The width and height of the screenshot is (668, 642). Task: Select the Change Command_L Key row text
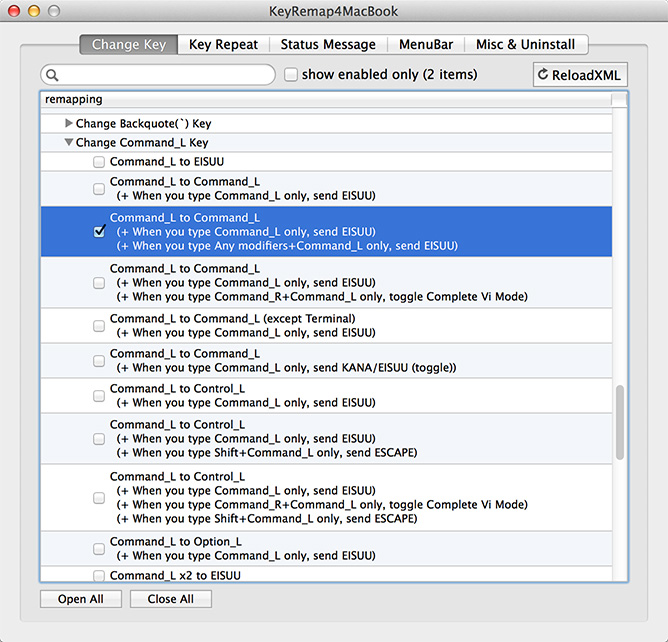(x=142, y=142)
